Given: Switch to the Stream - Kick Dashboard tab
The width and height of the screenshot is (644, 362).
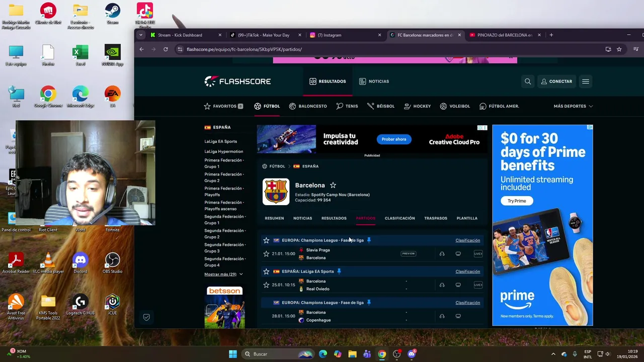Looking at the screenshot, I should pos(186,35).
